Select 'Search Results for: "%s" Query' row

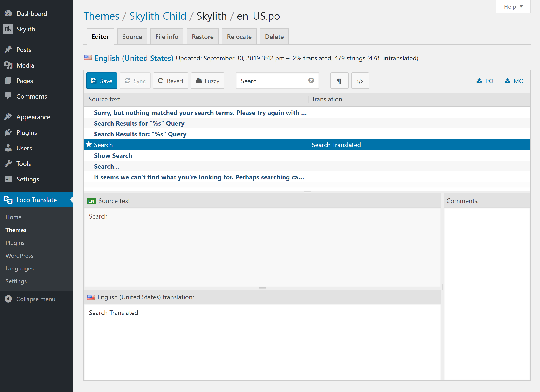point(307,134)
